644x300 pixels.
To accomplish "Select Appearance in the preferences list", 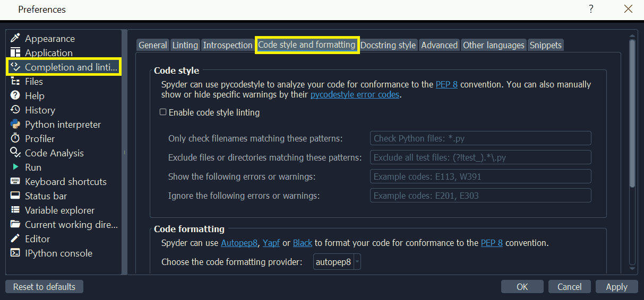I will 64,38.
